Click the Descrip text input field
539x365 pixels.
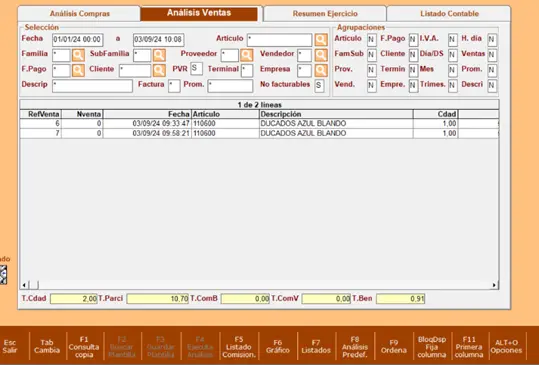tap(92, 86)
